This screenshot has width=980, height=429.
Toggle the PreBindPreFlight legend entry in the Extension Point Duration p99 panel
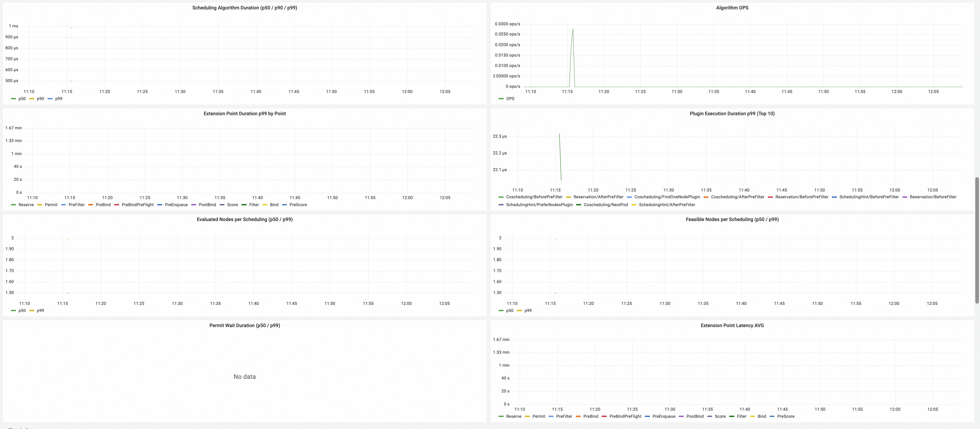pos(137,205)
